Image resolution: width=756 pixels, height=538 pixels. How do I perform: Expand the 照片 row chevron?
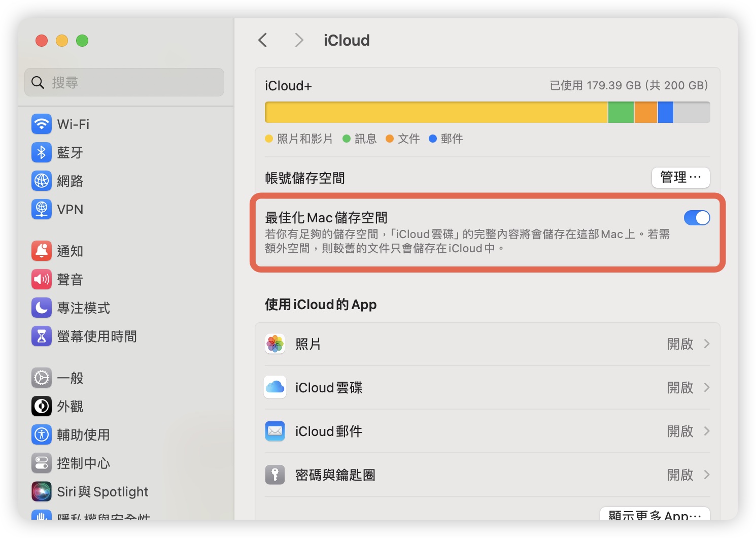point(707,344)
